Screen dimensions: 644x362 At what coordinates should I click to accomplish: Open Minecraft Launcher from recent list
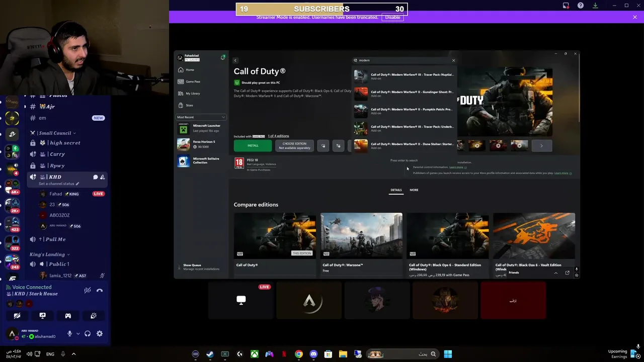pyautogui.click(x=201, y=128)
